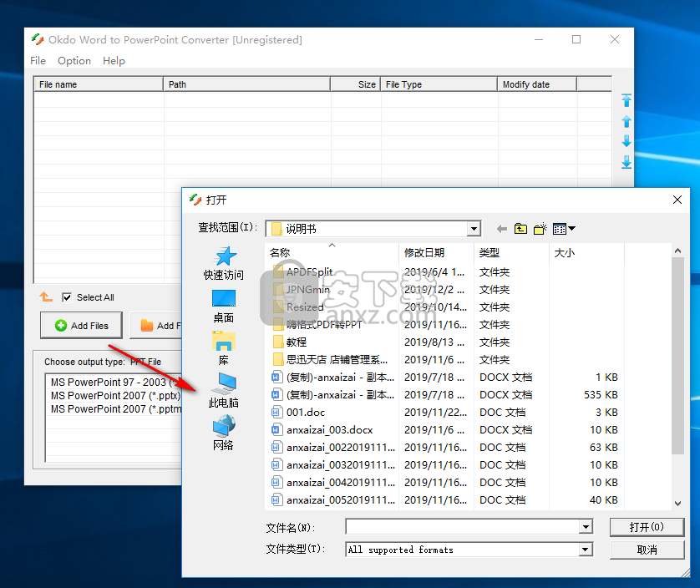Image resolution: width=700 pixels, height=588 pixels.
Task: Open the Option menu
Action: pos(74,61)
